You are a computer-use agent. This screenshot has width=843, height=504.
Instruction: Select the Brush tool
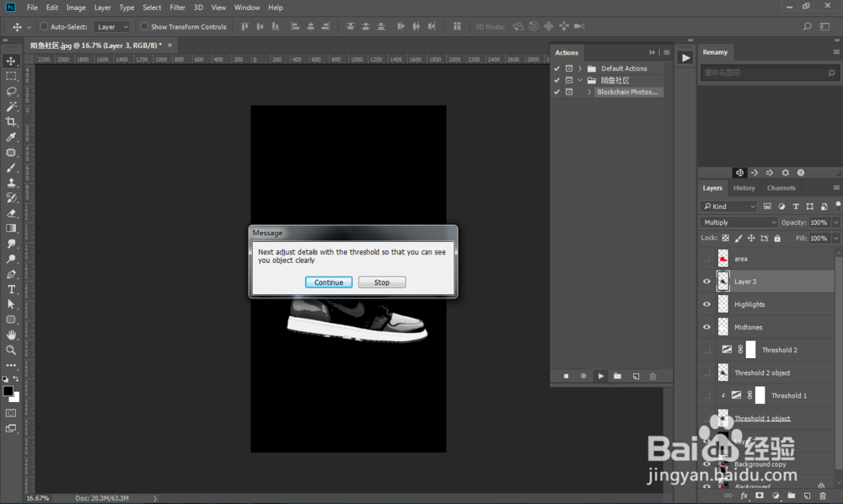[11, 168]
